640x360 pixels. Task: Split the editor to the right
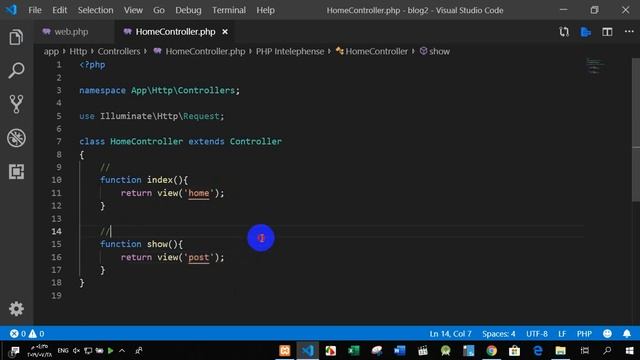pos(607,32)
